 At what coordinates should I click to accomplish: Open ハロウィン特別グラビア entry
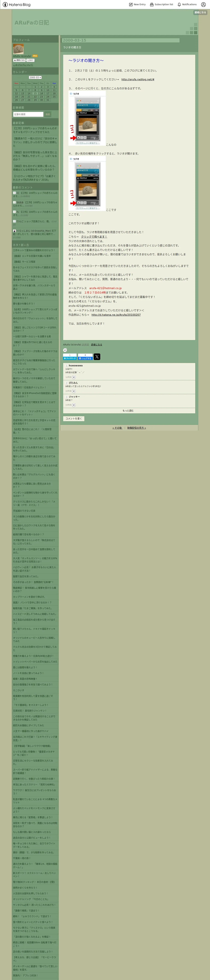click(35, 178)
